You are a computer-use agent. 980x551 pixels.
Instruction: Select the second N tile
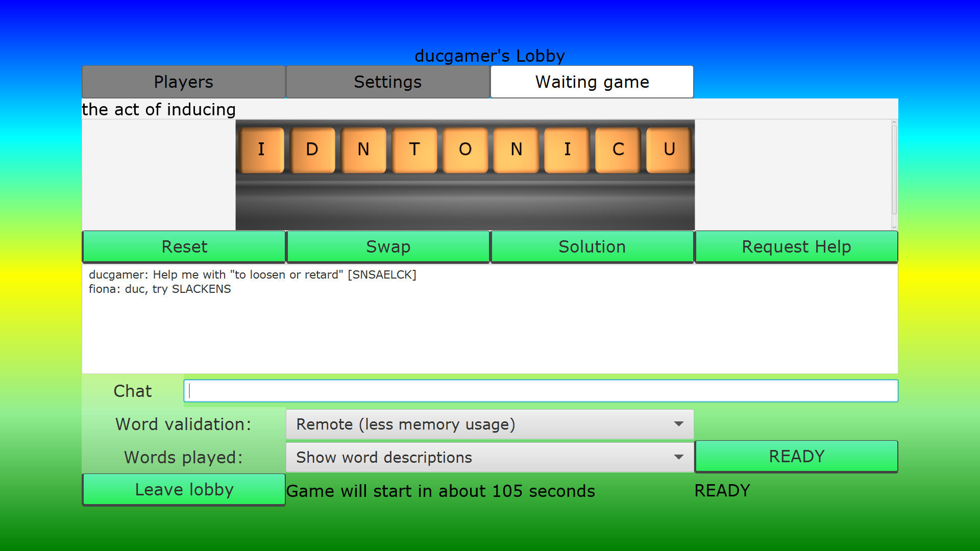click(516, 149)
